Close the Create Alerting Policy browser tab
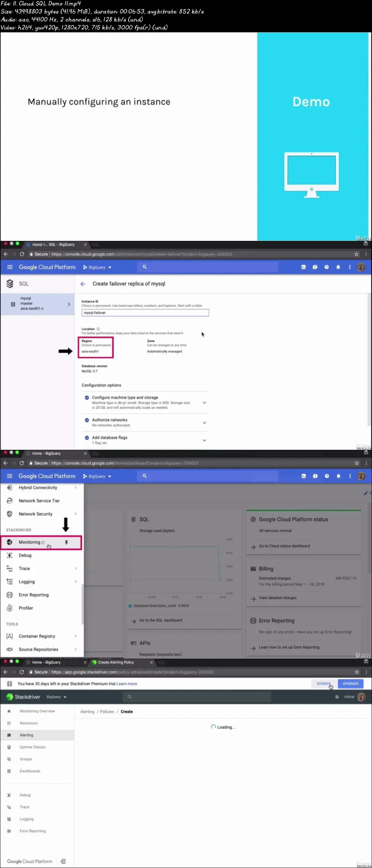 (151, 662)
